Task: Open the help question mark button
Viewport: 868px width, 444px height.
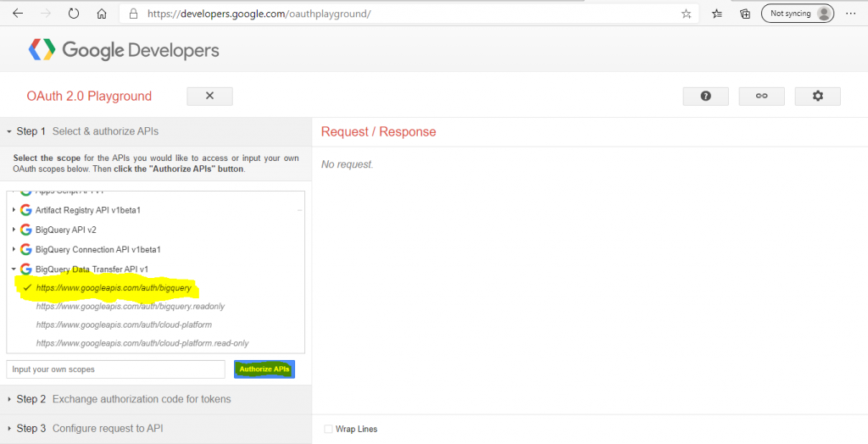Action: click(706, 96)
